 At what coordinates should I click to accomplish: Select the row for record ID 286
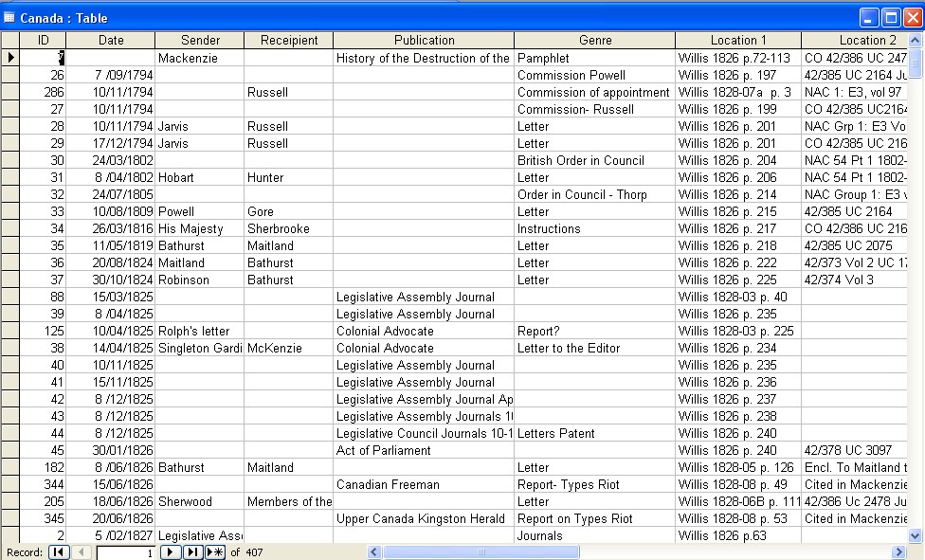pyautogui.click(x=10, y=92)
